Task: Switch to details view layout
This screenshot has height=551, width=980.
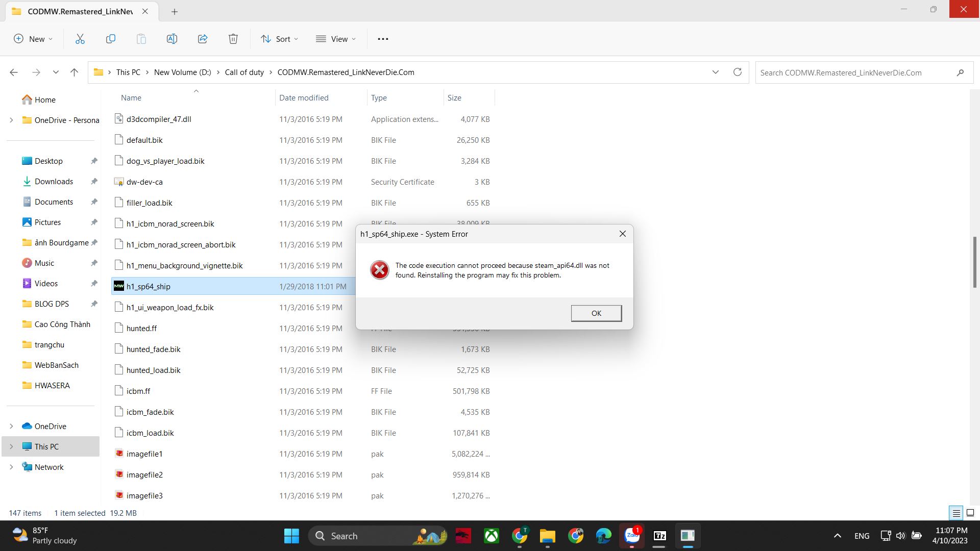Action: pos(956,513)
